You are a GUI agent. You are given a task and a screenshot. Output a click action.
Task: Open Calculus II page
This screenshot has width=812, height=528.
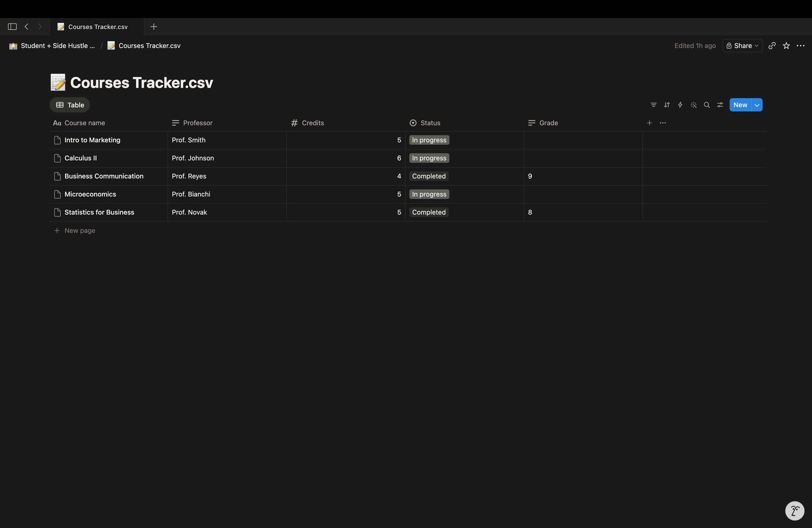coord(80,158)
